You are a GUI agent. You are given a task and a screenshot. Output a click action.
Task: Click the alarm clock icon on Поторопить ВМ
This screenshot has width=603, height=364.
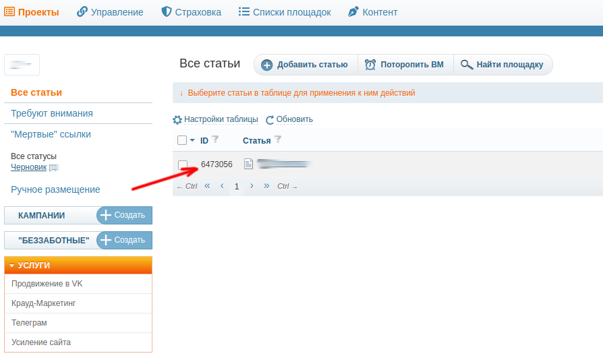(370, 65)
